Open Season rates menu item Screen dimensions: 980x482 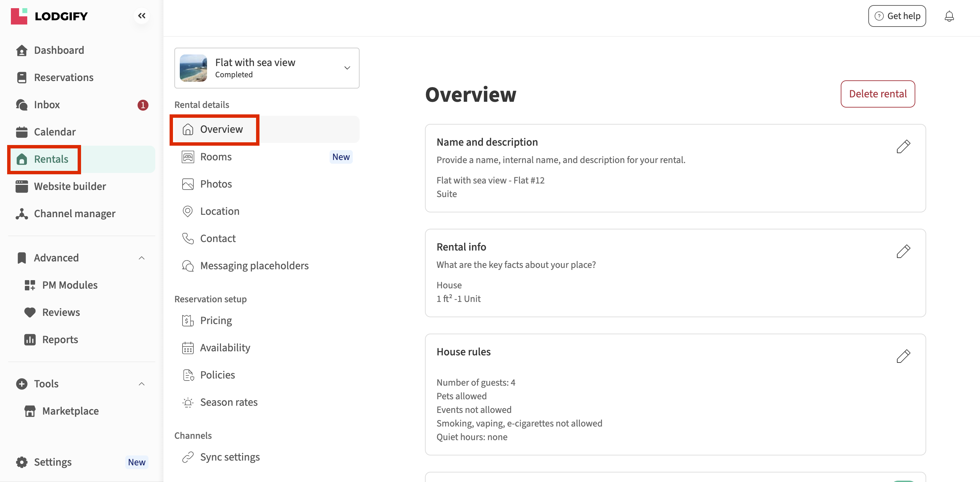(228, 402)
